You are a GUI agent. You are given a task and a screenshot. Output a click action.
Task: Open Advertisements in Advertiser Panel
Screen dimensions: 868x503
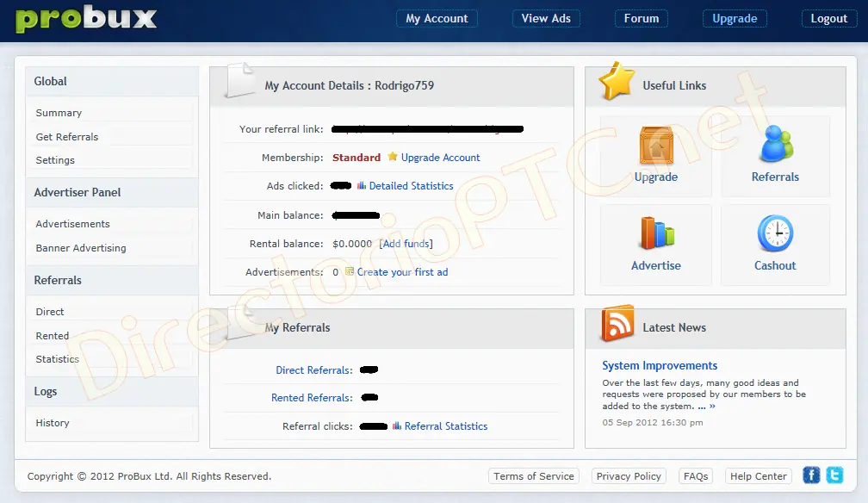[72, 224]
